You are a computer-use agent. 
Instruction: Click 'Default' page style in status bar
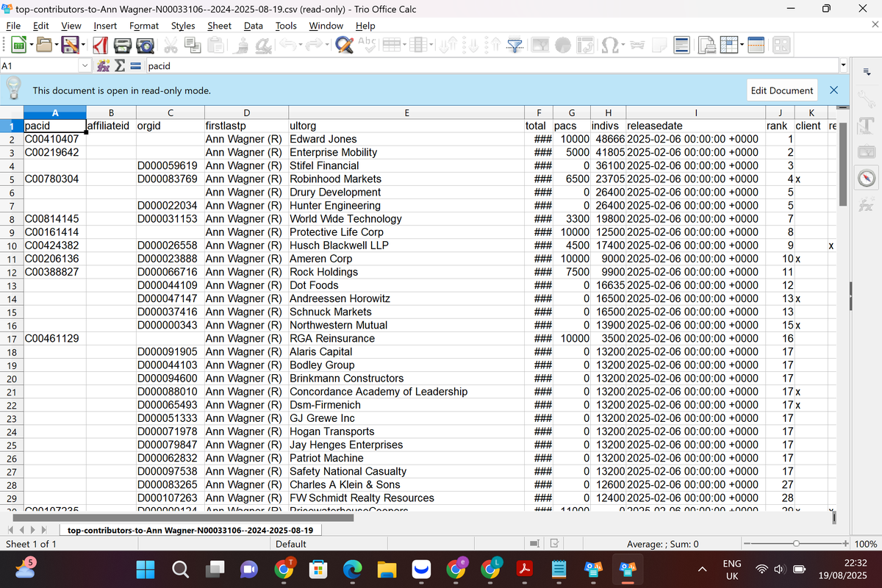(291, 544)
